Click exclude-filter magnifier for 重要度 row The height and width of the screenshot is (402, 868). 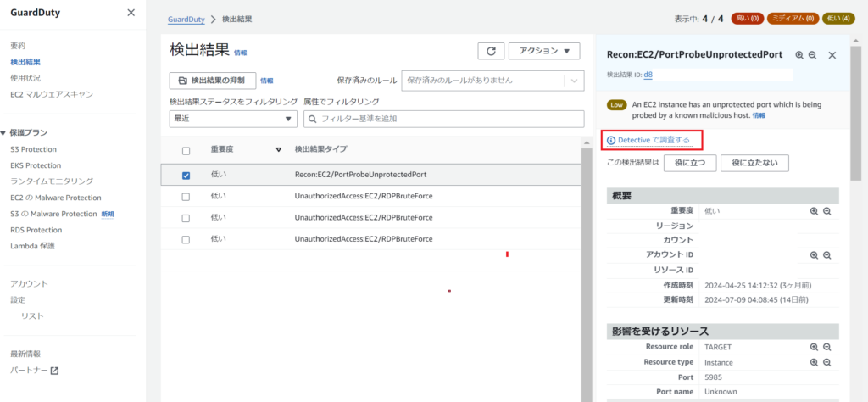(827, 211)
